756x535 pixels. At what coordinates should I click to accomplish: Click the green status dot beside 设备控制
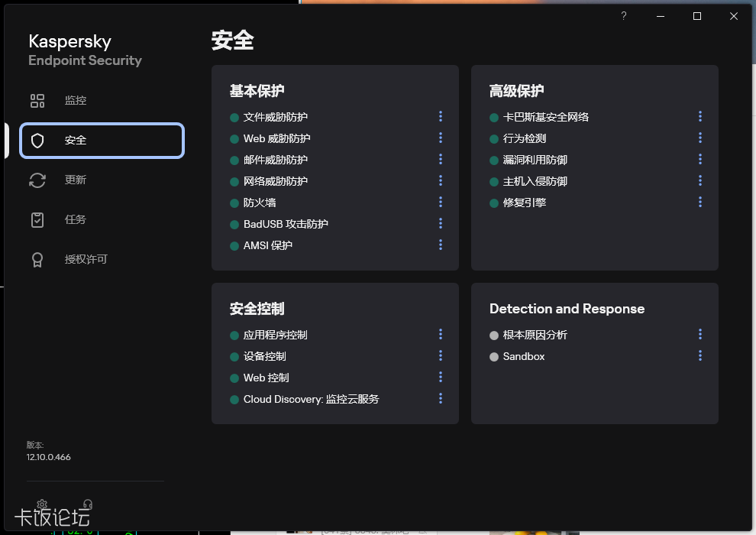click(234, 357)
